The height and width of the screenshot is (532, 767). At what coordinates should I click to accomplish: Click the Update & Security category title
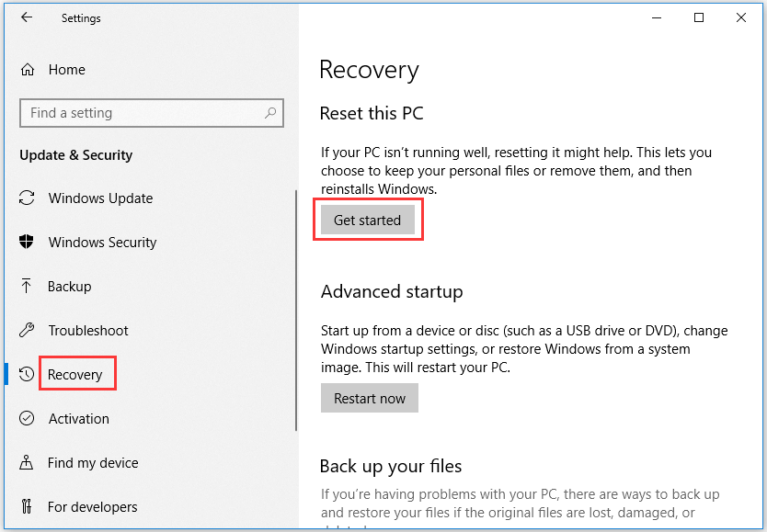point(75,155)
